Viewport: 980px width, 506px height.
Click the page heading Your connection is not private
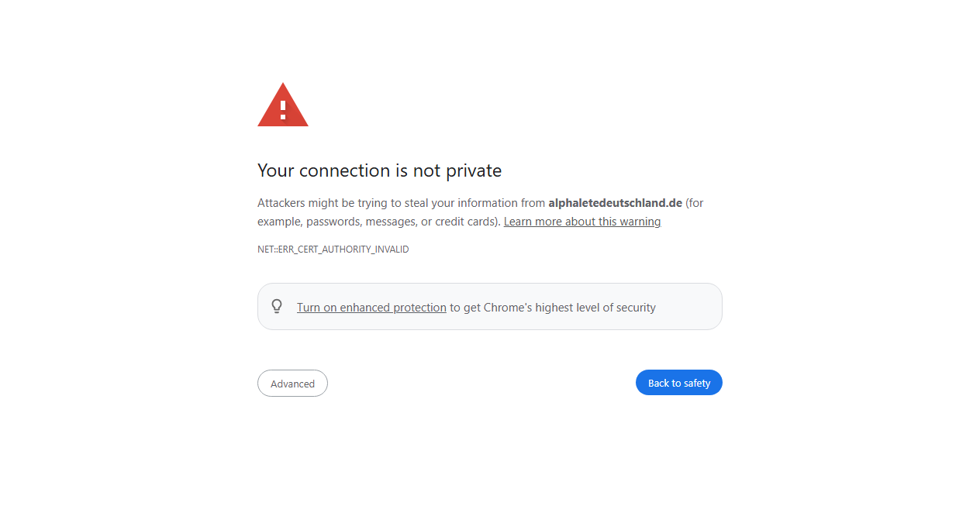pos(379,170)
